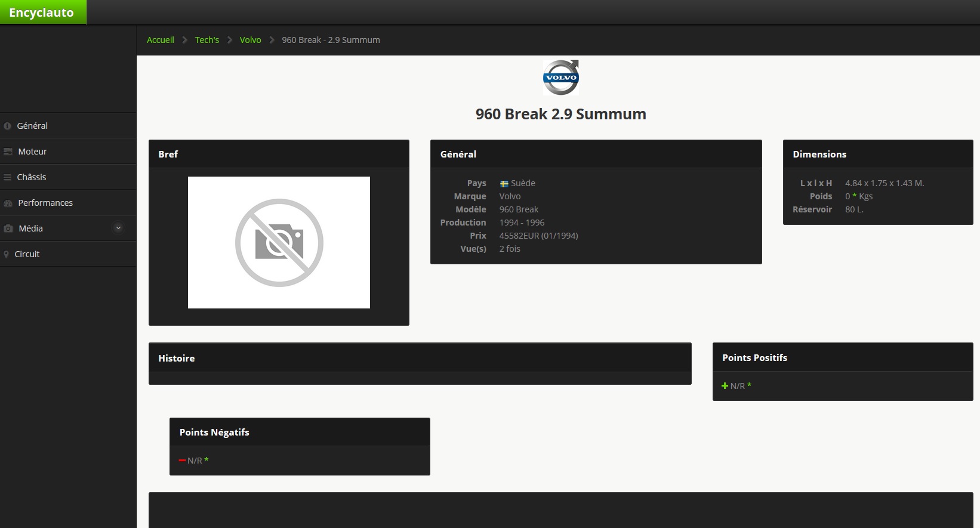Image resolution: width=980 pixels, height=528 pixels.
Task: Select the Média sidebar item
Action: [x=68, y=229]
